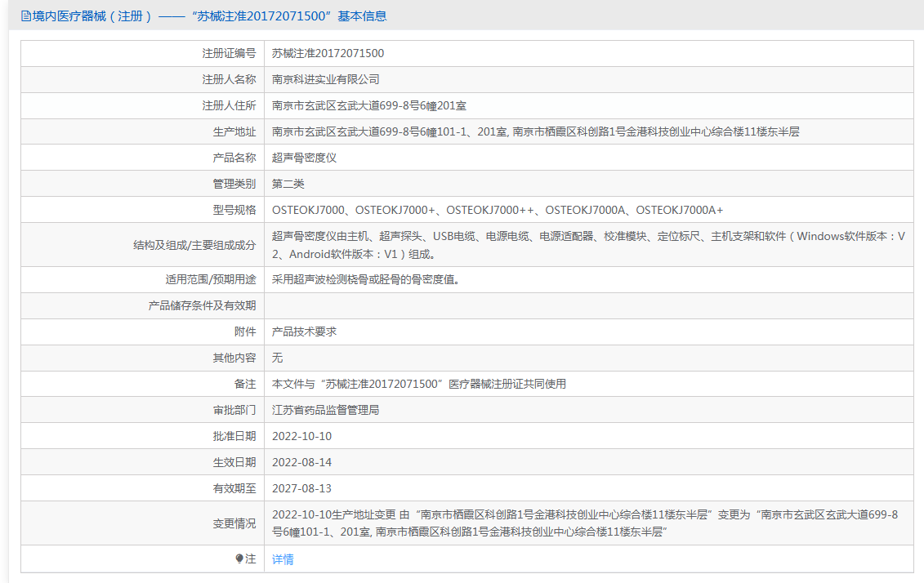Click 采用超声波检测桡骨或胫骨的骨密度值
Screen dimensions: 924x583
(365, 280)
